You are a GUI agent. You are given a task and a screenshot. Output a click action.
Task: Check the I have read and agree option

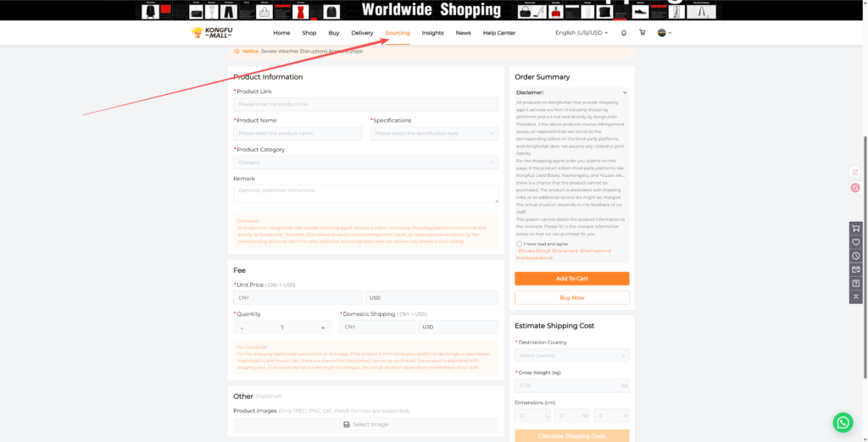point(519,244)
